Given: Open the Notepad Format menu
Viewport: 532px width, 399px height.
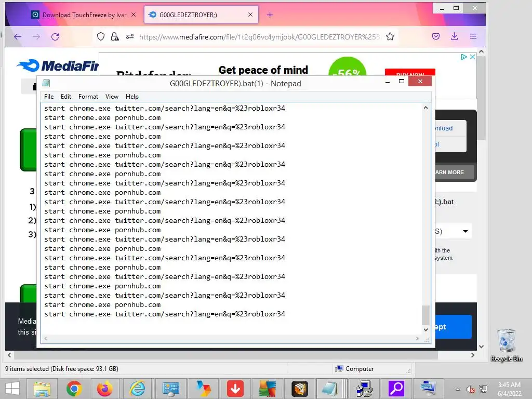Looking at the screenshot, I should (88, 97).
